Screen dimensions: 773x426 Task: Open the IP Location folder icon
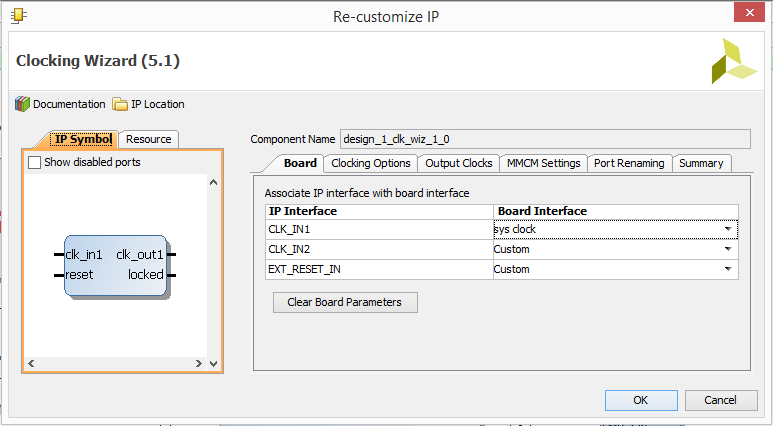(x=120, y=105)
